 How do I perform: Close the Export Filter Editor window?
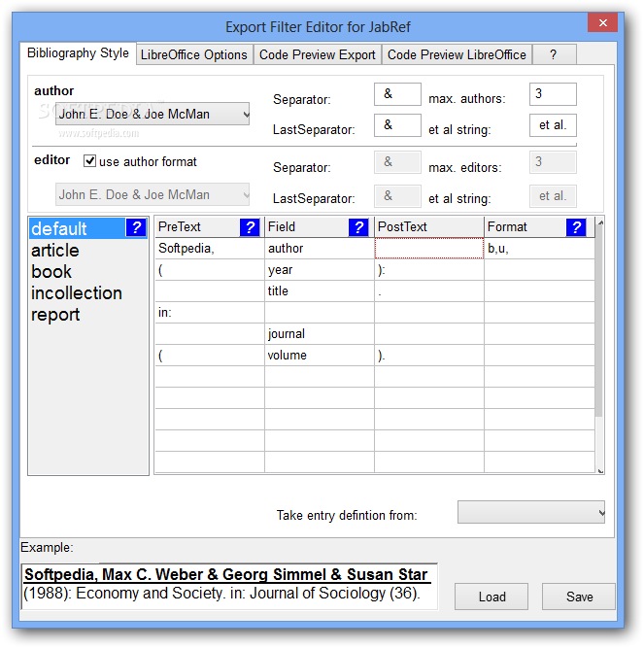pos(602,22)
